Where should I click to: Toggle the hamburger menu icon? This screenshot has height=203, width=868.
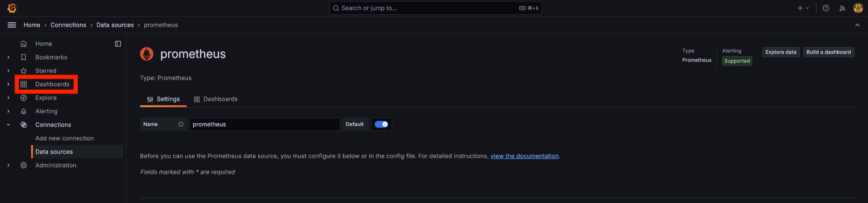(12, 25)
